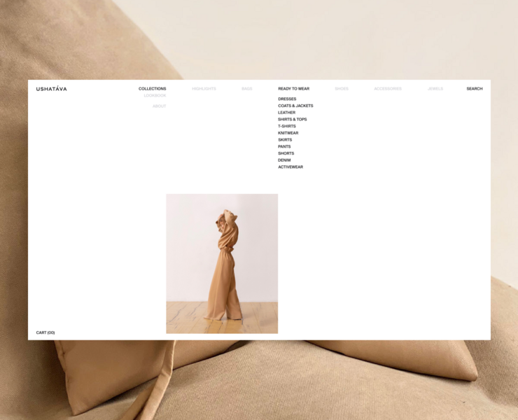The height and width of the screenshot is (420, 518).
Task: Open the Search link
Action: (x=475, y=89)
